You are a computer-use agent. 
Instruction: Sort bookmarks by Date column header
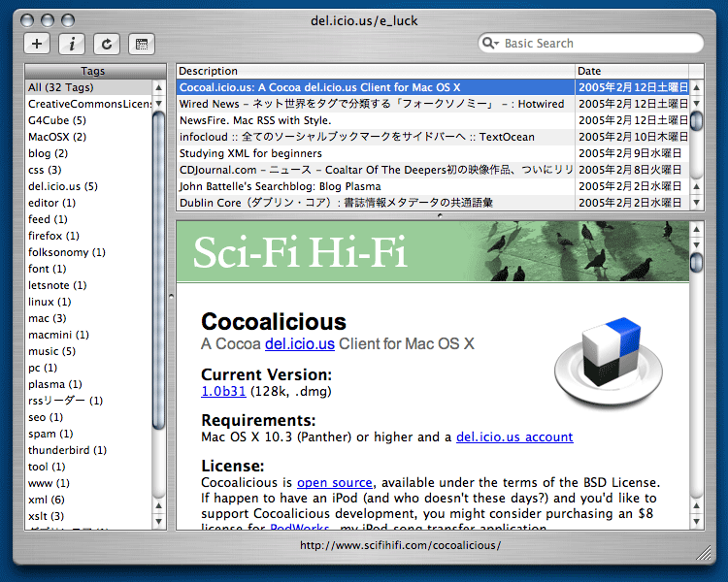(631, 71)
